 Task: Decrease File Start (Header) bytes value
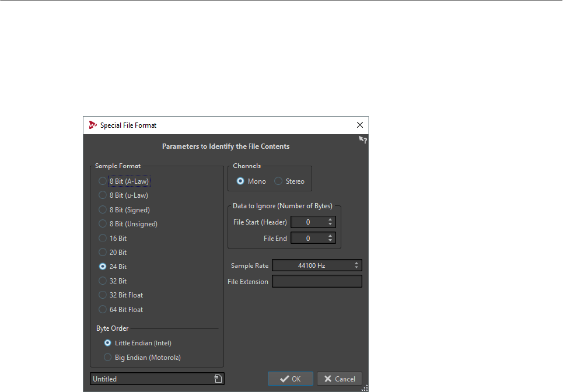pyautogui.click(x=330, y=225)
